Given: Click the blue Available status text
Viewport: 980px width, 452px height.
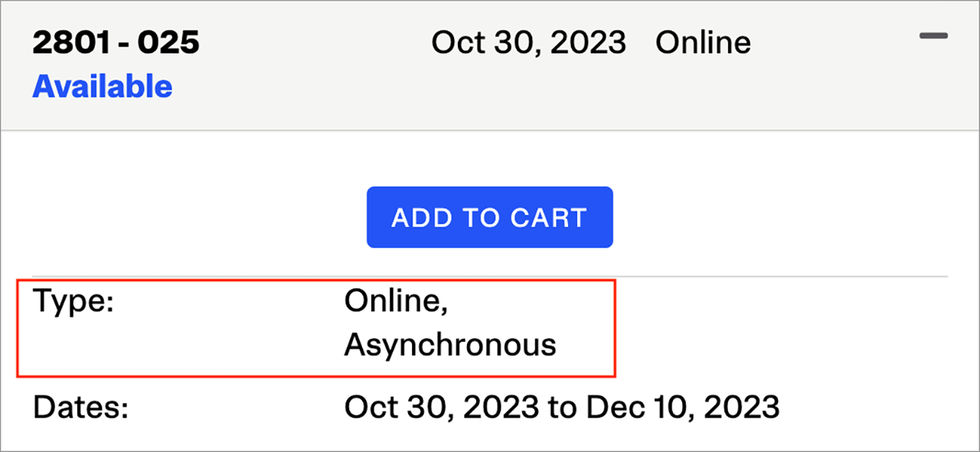Looking at the screenshot, I should 102,86.
